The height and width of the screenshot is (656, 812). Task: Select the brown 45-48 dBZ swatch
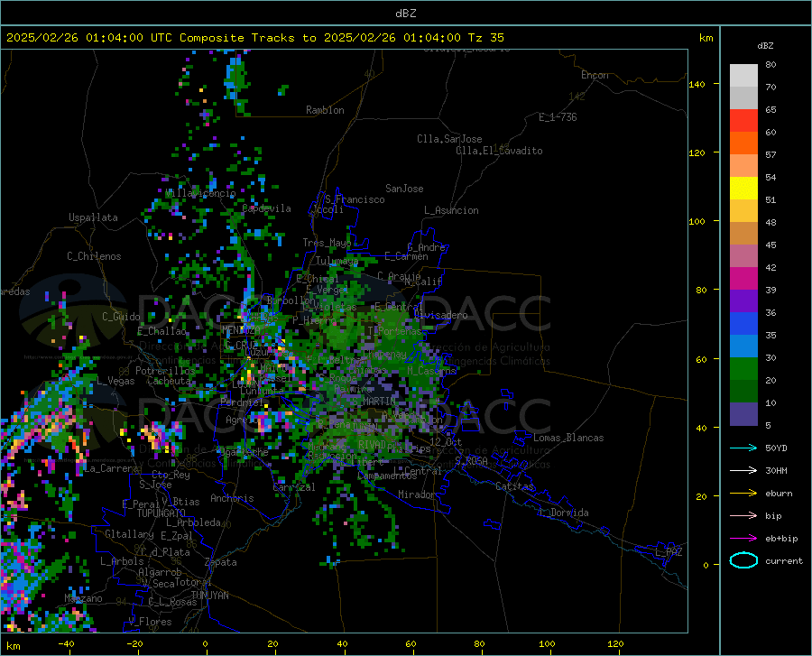(743, 234)
